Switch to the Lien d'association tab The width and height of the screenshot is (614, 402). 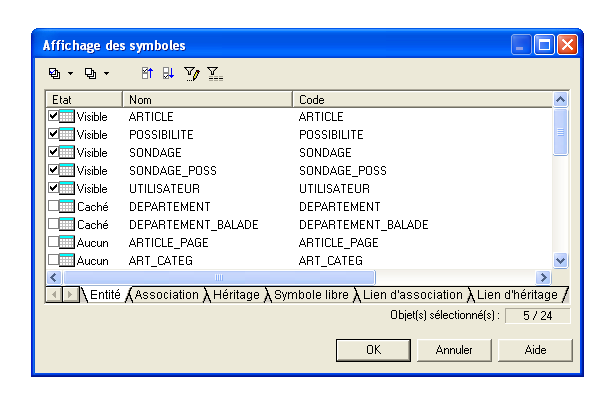[413, 295]
